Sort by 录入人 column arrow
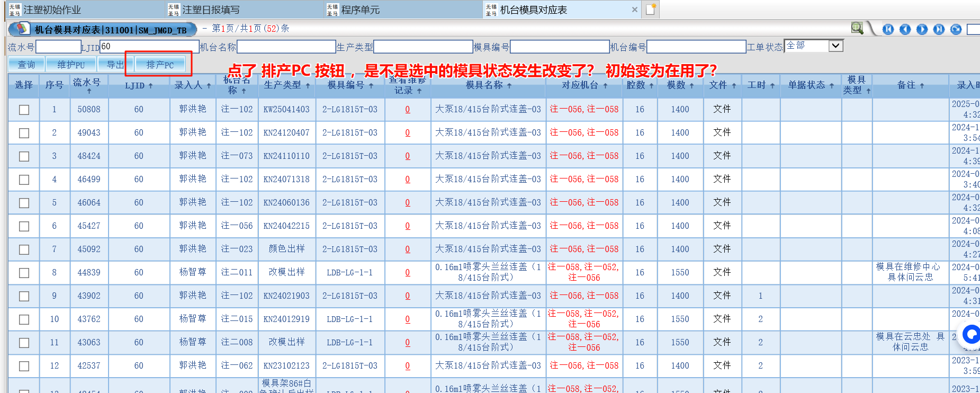 [x=209, y=85]
